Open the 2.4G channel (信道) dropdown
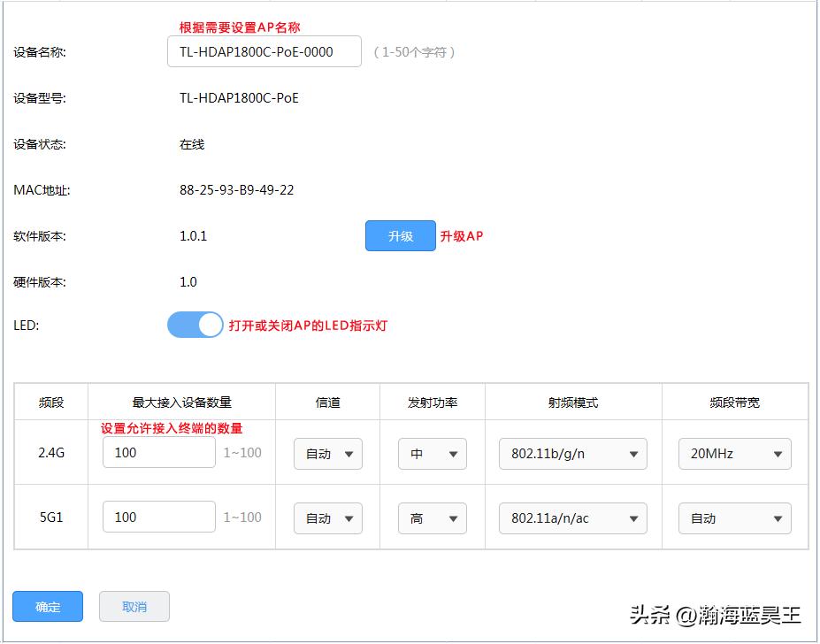Screen dimensions: 820x644 click(327, 453)
